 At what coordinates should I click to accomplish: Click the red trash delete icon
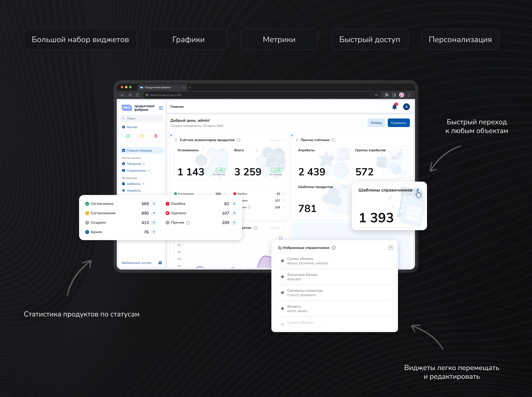click(x=156, y=136)
